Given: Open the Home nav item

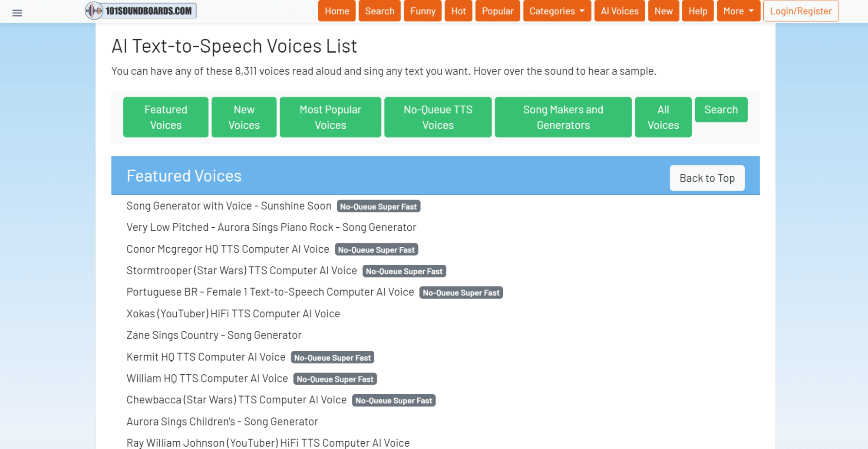Looking at the screenshot, I should coord(337,11).
